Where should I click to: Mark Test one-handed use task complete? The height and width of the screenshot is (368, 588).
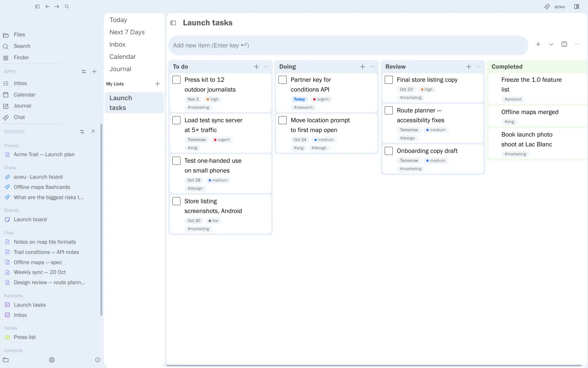[x=176, y=161]
